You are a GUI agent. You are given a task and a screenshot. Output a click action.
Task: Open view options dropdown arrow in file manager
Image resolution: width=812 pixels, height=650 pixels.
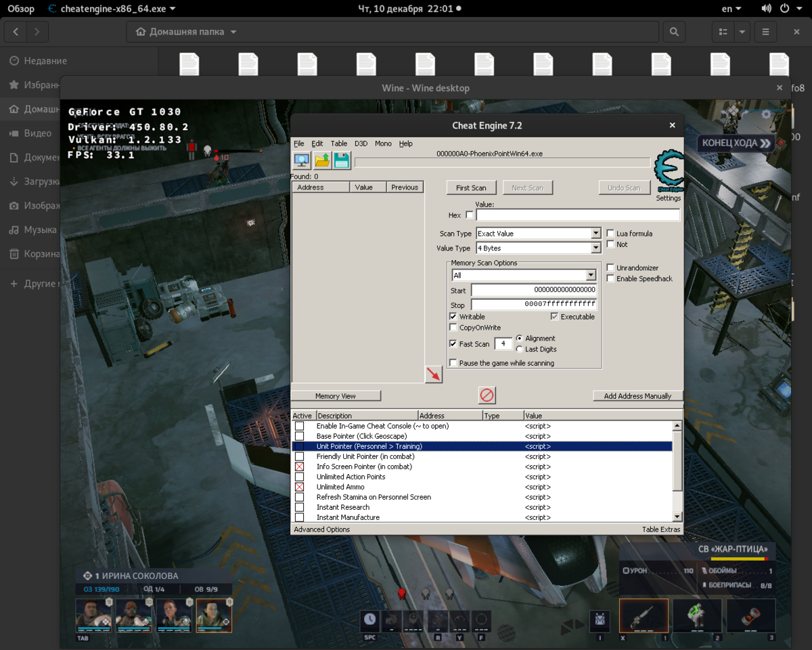pos(743,32)
